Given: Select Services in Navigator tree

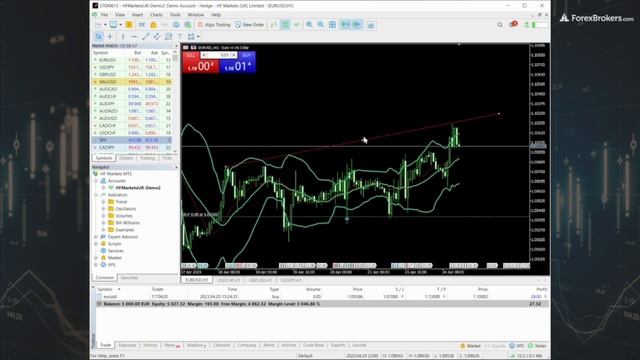Looking at the screenshot, I should pyautogui.click(x=116, y=251).
